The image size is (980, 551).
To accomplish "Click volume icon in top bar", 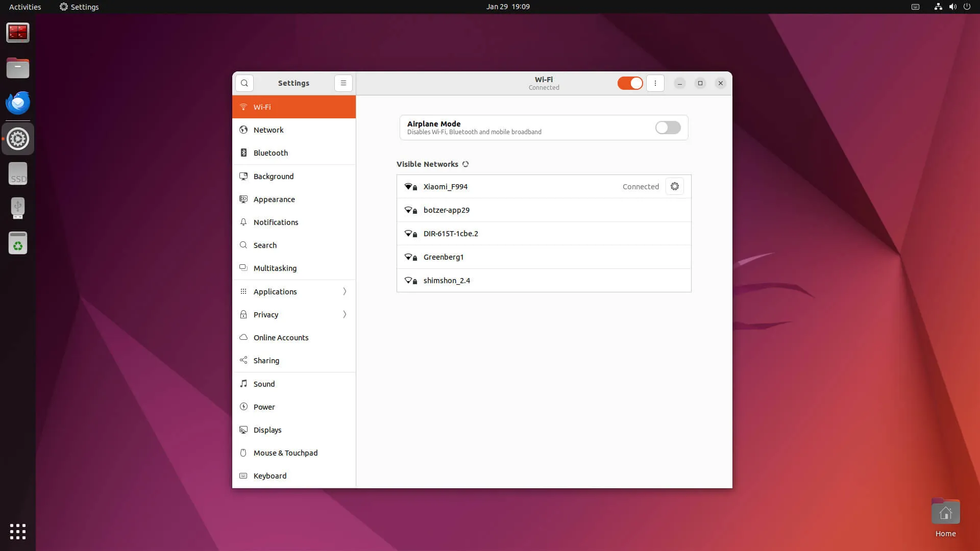I will (x=952, y=7).
